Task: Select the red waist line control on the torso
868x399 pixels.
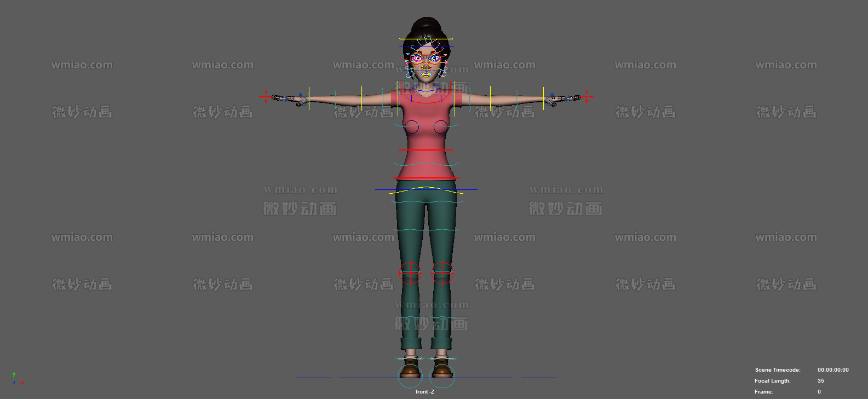Action: [x=426, y=150]
